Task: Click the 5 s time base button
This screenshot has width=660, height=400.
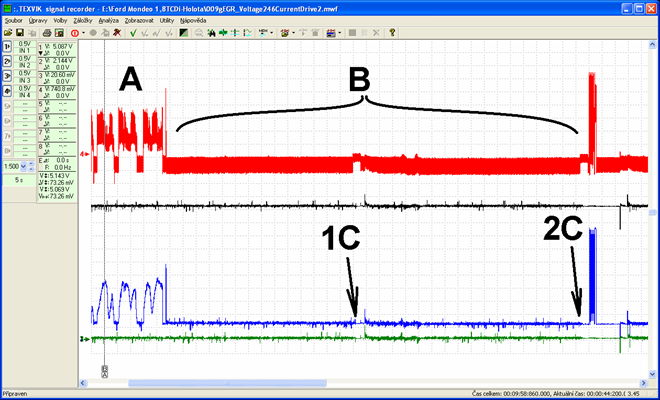Action: tap(18, 180)
